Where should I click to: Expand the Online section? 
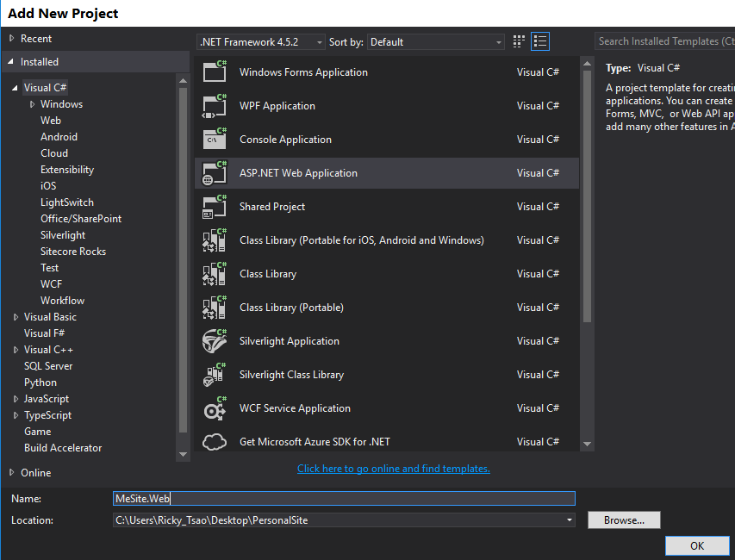tap(12, 472)
